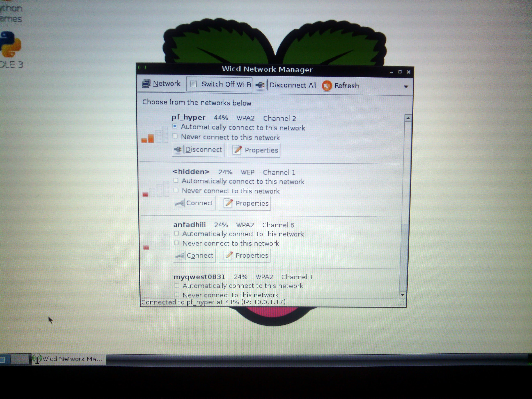This screenshot has height=399, width=532.
Task: Click the Disconnect All plug icon
Action: [260, 85]
